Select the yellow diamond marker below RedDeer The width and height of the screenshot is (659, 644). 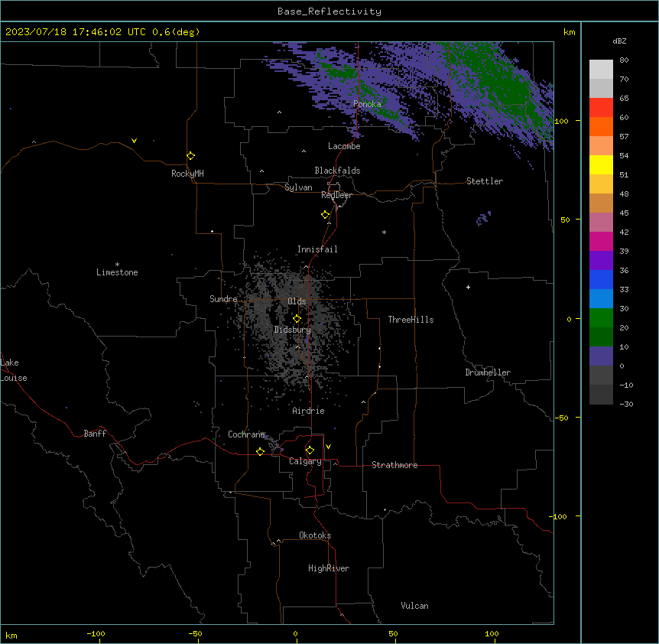click(325, 215)
